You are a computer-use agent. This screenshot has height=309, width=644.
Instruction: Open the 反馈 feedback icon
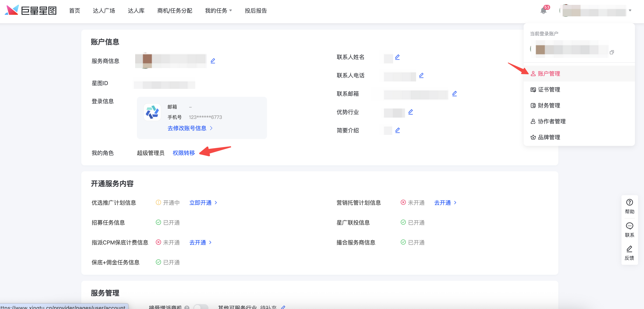(629, 249)
